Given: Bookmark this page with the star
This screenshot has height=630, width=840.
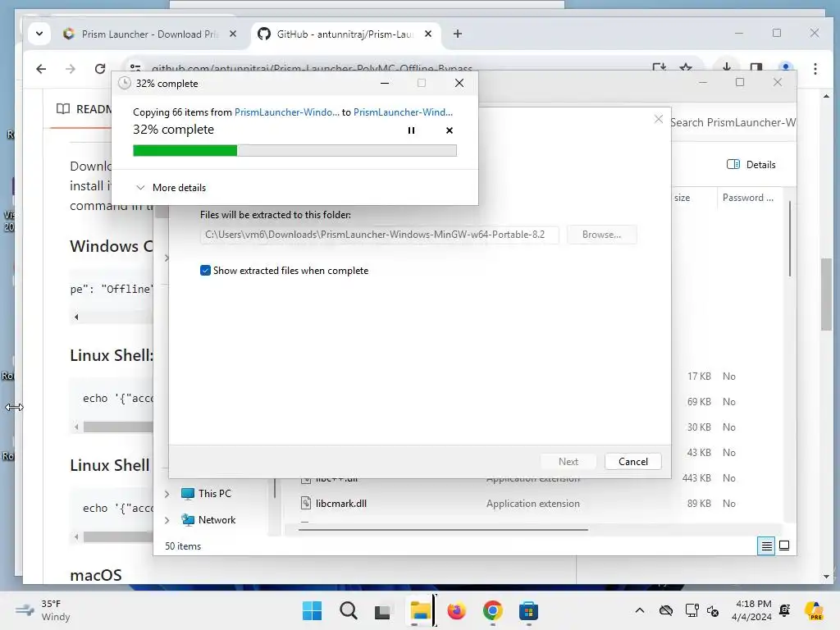Looking at the screenshot, I should (x=685, y=68).
